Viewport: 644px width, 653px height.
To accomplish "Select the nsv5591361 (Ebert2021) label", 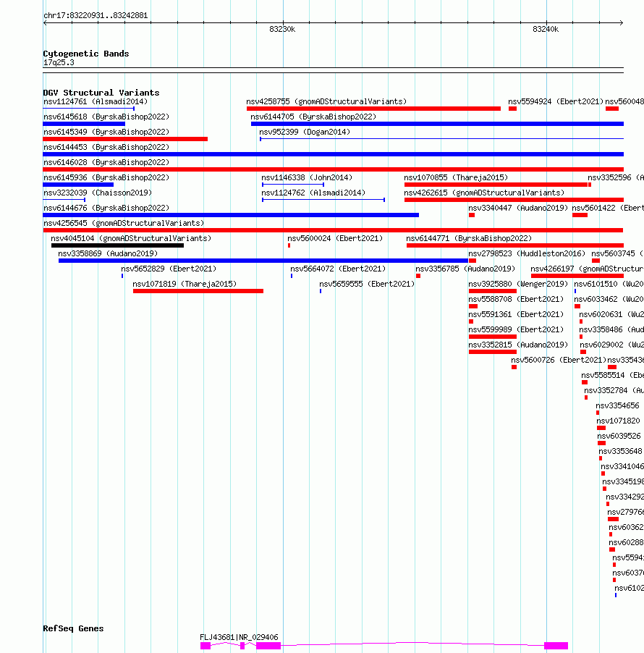I will tap(516, 314).
